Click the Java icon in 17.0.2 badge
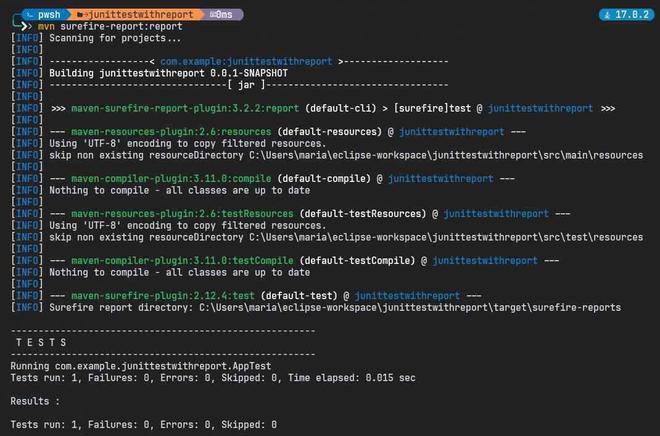 click(x=607, y=15)
